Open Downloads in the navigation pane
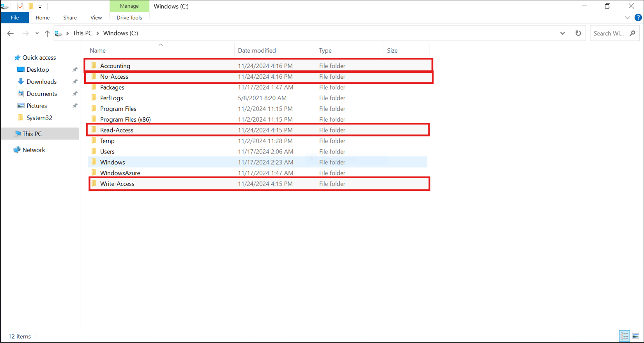The width and height of the screenshot is (644, 343). pyautogui.click(x=41, y=81)
